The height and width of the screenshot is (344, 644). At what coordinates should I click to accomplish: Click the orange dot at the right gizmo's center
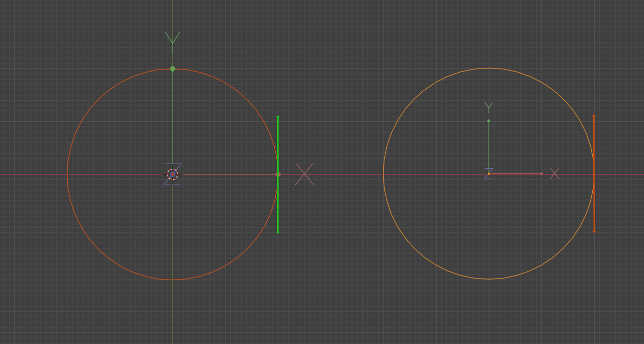[489, 174]
